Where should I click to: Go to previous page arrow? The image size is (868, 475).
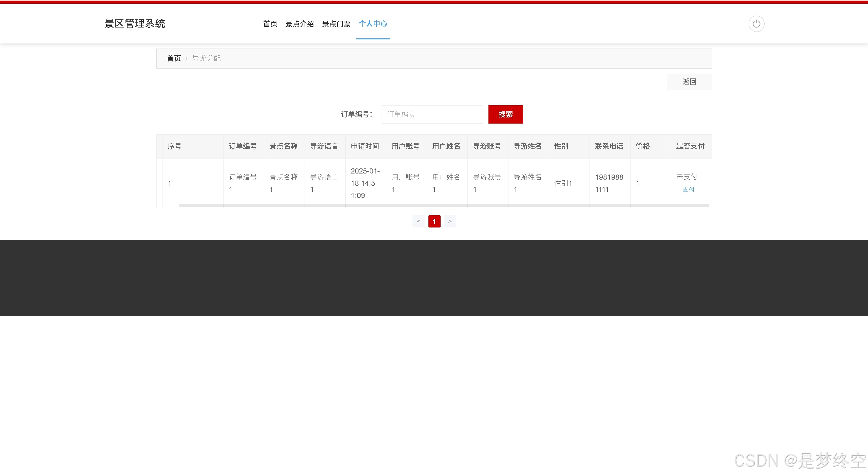[x=418, y=221]
